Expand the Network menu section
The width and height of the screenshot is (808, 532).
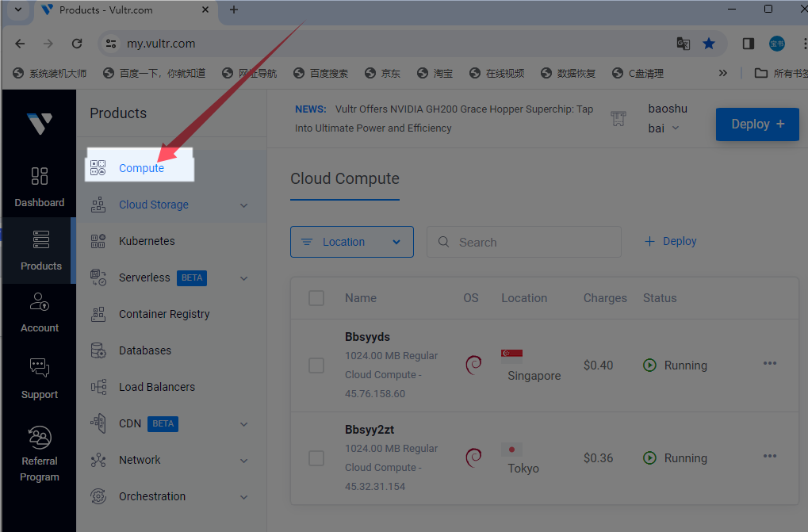point(243,461)
